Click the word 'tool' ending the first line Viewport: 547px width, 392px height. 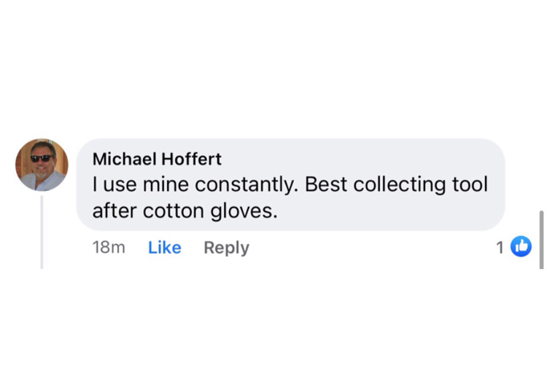470,185
